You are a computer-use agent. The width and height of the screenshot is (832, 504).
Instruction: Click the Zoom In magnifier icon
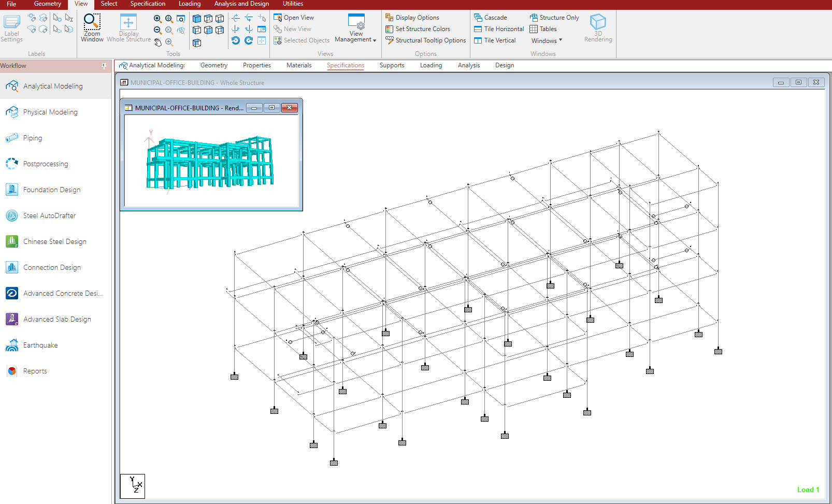(157, 19)
